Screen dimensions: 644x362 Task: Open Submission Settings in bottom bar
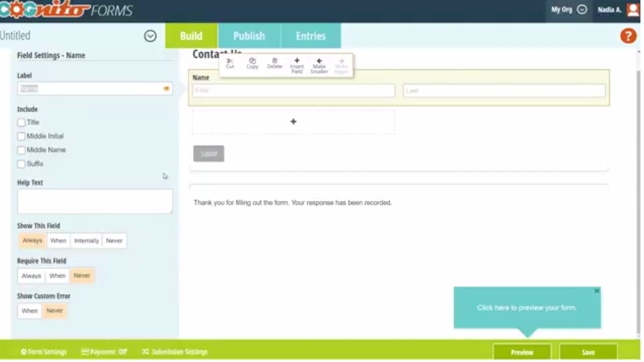click(x=175, y=352)
